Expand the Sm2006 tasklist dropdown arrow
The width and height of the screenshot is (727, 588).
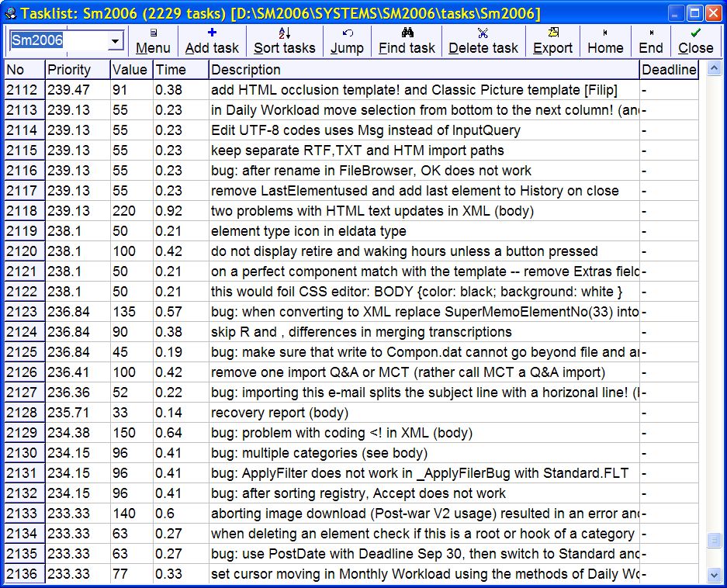pyautogui.click(x=116, y=41)
